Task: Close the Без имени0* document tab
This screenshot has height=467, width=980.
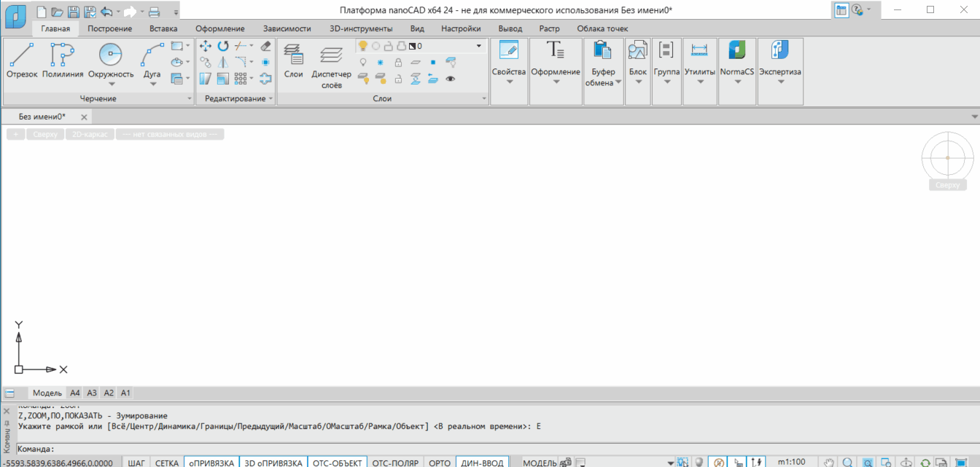Action: pyautogui.click(x=84, y=117)
